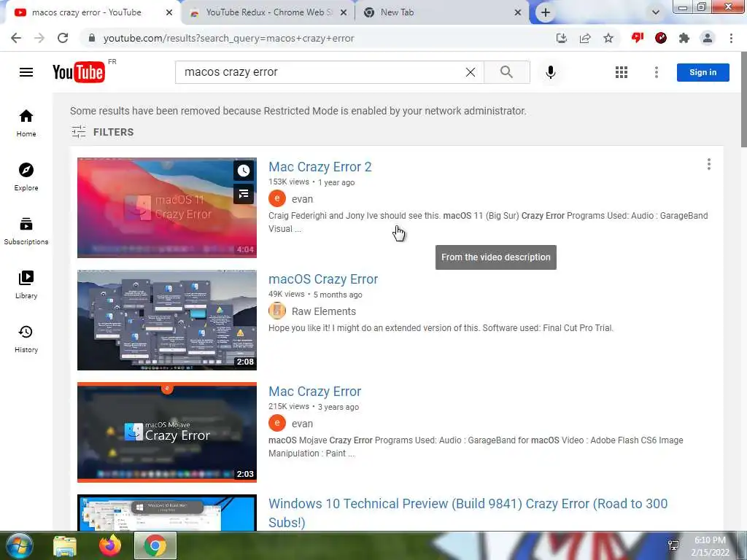Open the YouTube hamburger guide menu
The width and height of the screenshot is (747, 560).
click(x=26, y=72)
